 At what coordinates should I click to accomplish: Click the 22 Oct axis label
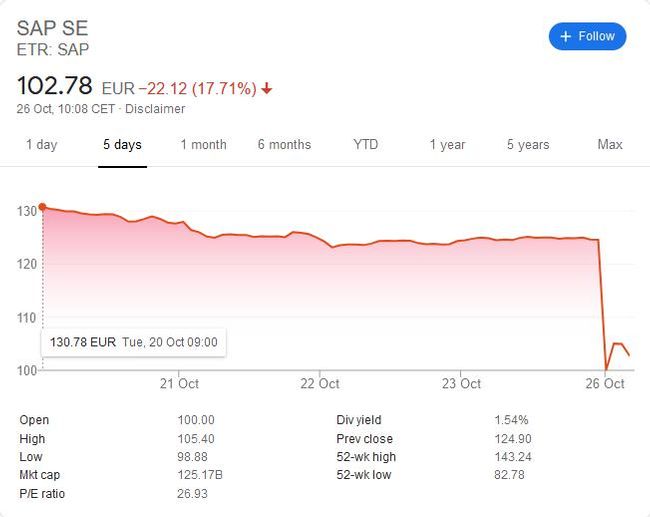click(320, 384)
